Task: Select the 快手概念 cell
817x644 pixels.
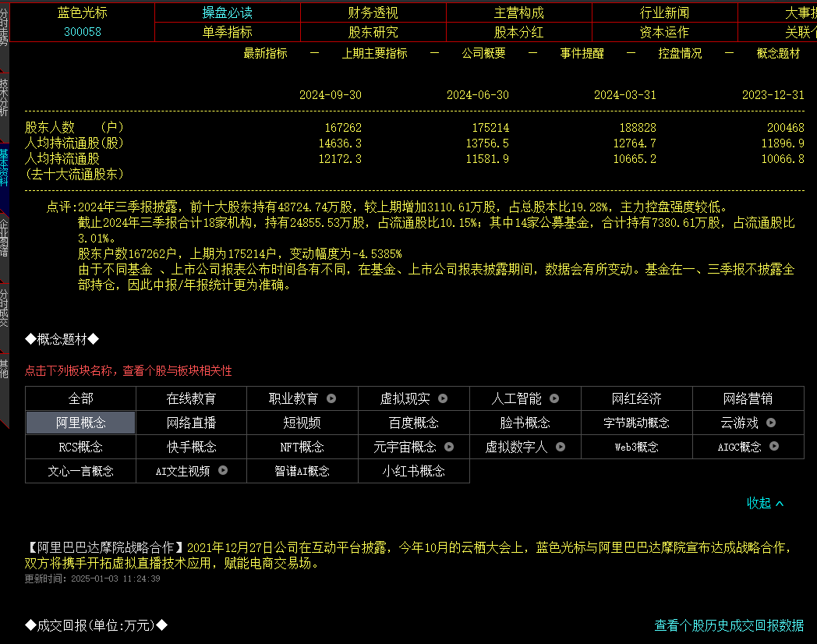Action: 191,447
